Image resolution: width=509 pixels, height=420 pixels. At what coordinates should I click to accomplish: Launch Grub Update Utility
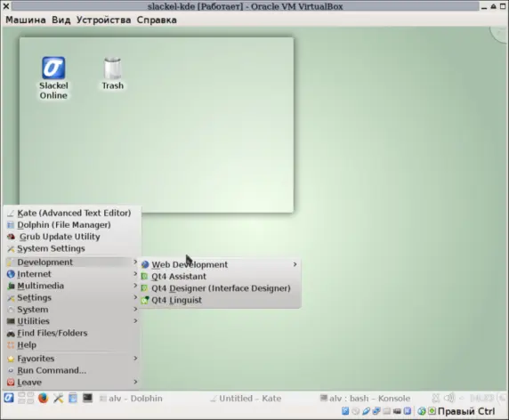point(72,237)
